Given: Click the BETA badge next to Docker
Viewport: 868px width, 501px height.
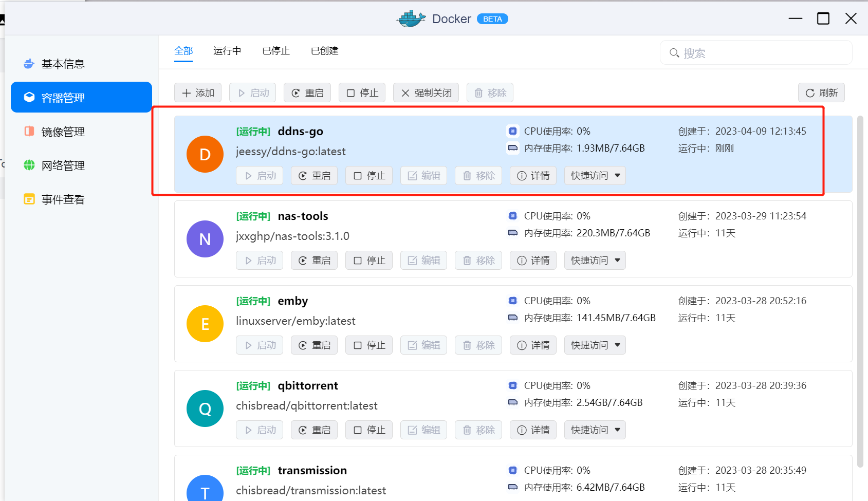Looking at the screenshot, I should [x=492, y=19].
